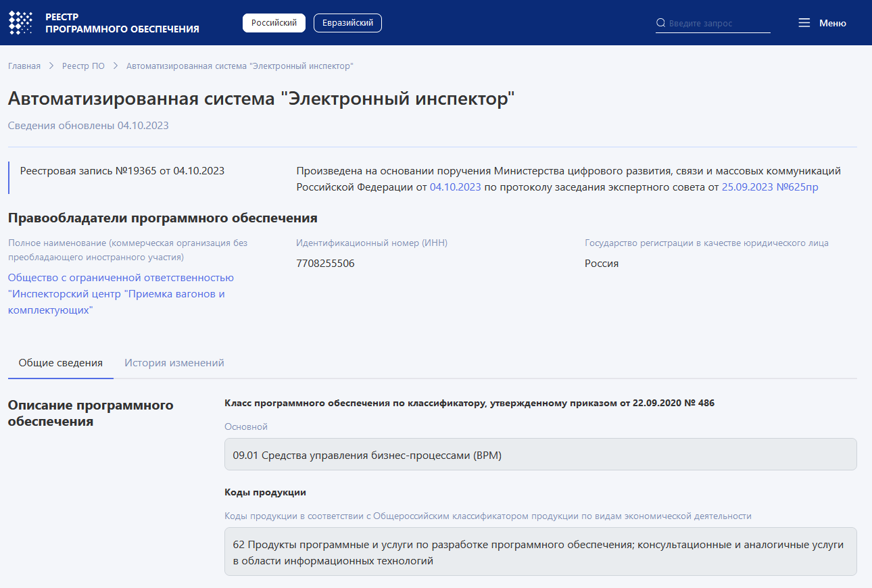872x588 pixels.
Task: Open protocol link 25.09.2023 №625пр
Action: coord(770,187)
